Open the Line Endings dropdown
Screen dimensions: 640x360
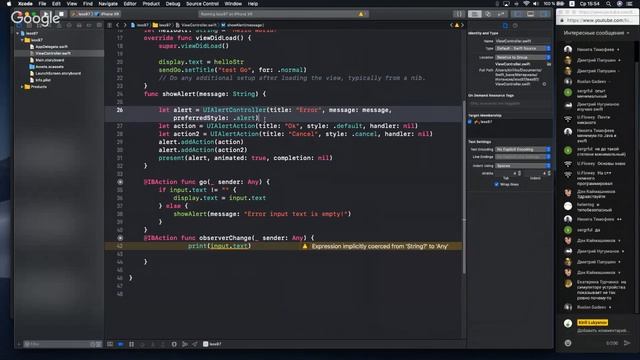[x=523, y=157]
